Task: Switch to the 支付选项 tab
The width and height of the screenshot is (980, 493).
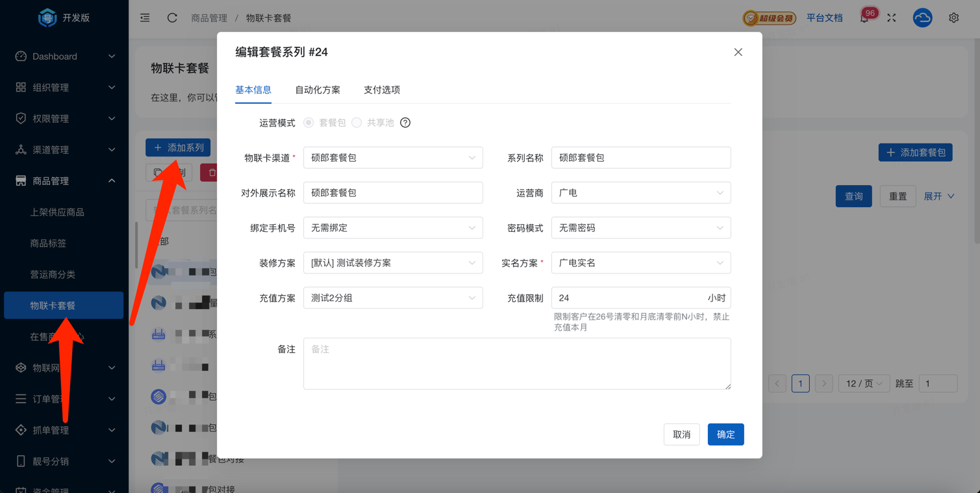Action: pyautogui.click(x=382, y=90)
